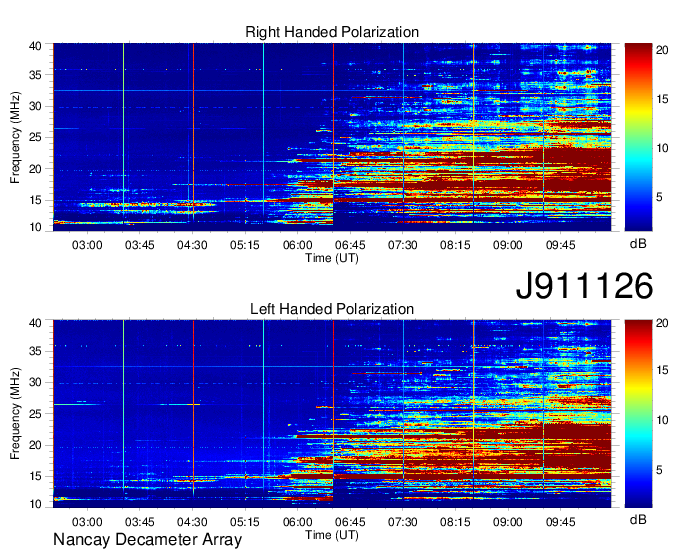This screenshot has height=552, width=680.
Task: Click "08:15" tick under Left Handed plot
Action: pos(455,522)
